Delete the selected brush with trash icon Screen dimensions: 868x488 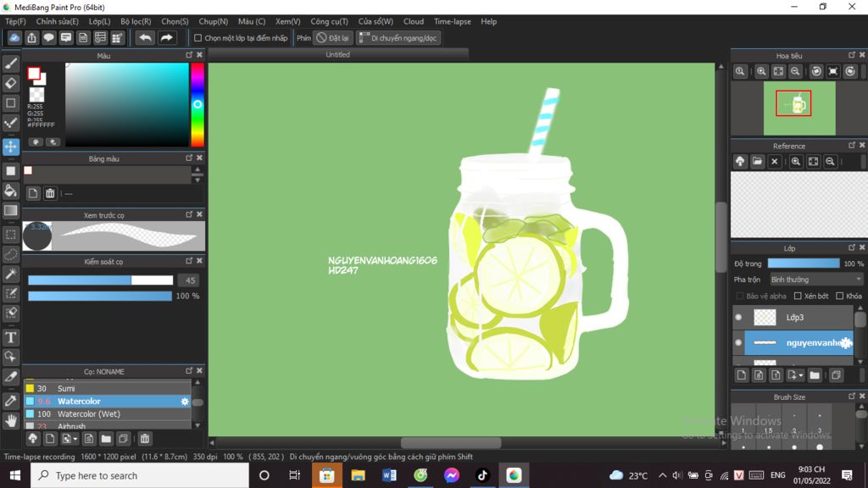pyautogui.click(x=144, y=439)
